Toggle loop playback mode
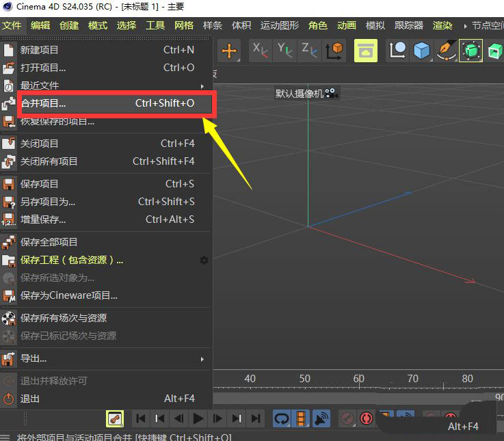The height and width of the screenshot is (441, 504). pyautogui.click(x=282, y=418)
